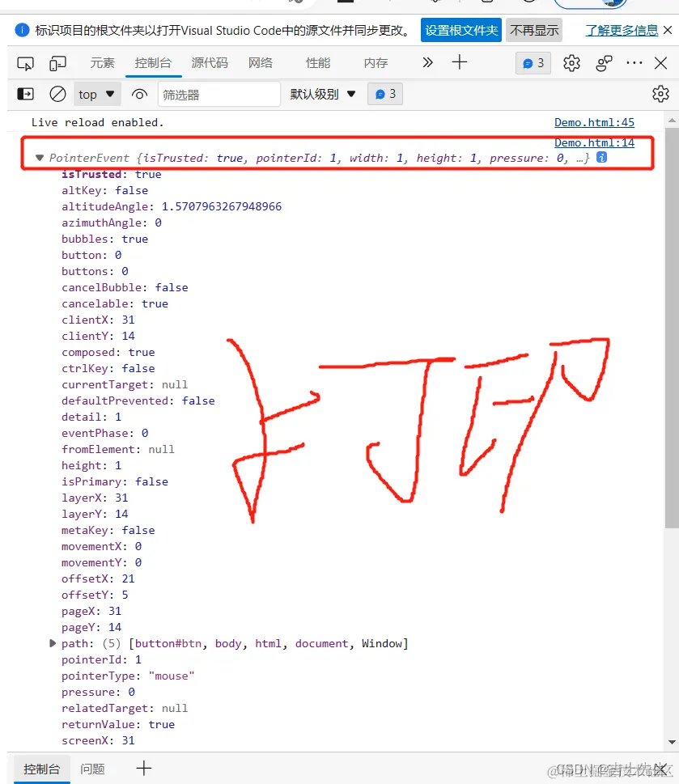
Task: Open DevTools settings gear in tab bar
Action: pos(571,63)
